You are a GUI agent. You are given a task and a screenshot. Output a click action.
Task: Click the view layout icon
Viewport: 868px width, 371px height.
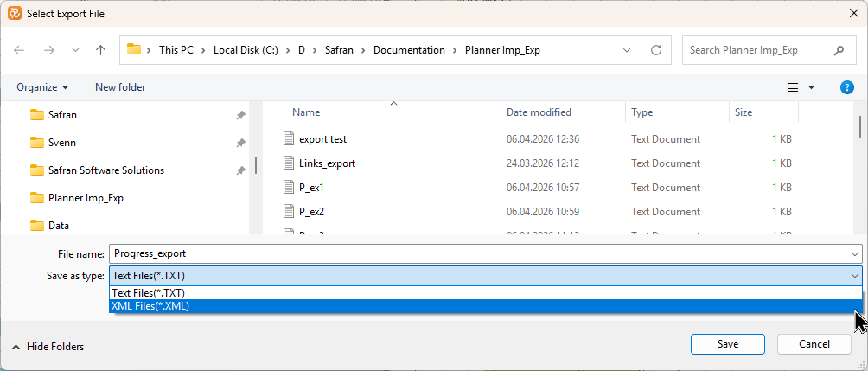[793, 87]
